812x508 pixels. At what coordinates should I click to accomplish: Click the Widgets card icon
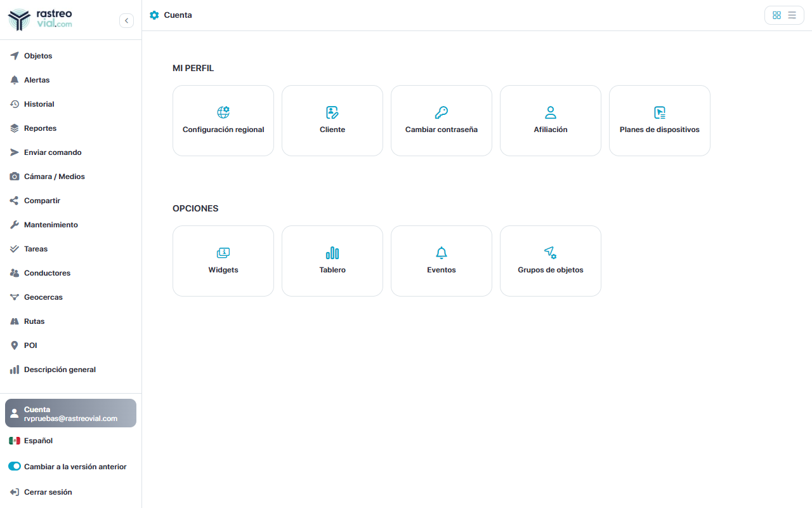[223, 253]
